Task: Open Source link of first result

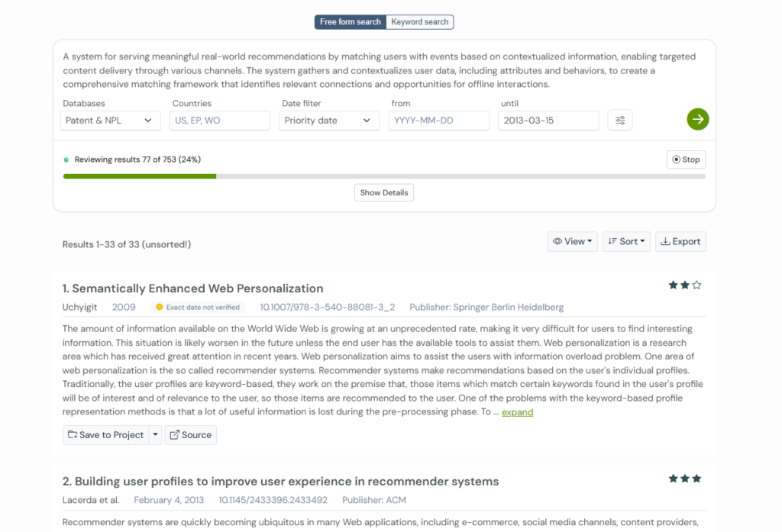Action: pos(191,435)
